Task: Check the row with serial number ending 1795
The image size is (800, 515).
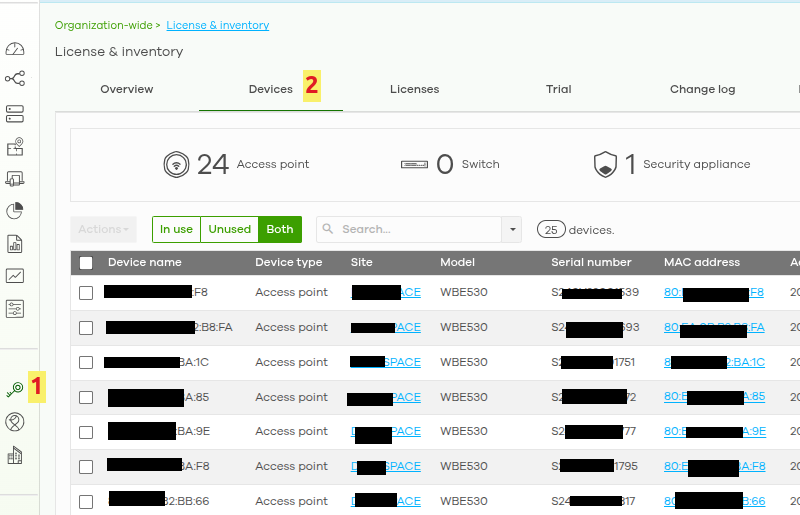Action: coord(86,467)
